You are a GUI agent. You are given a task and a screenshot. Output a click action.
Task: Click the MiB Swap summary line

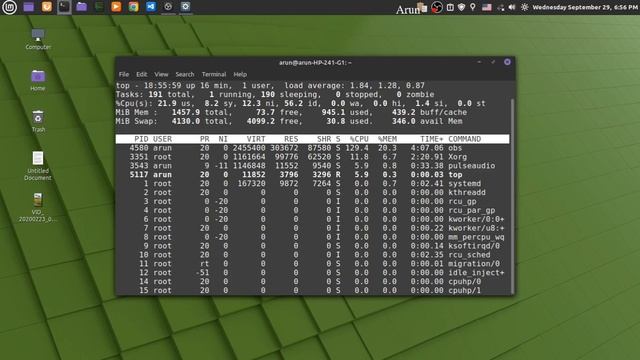pos(289,121)
